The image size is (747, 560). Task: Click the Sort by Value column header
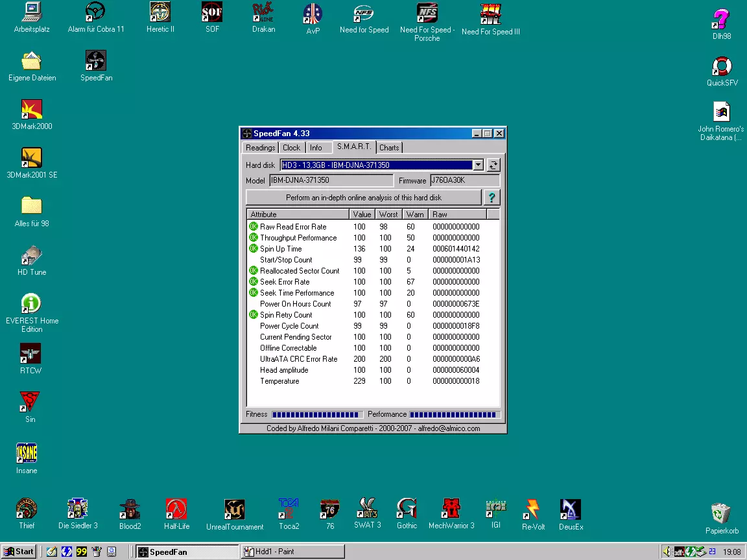(362, 215)
